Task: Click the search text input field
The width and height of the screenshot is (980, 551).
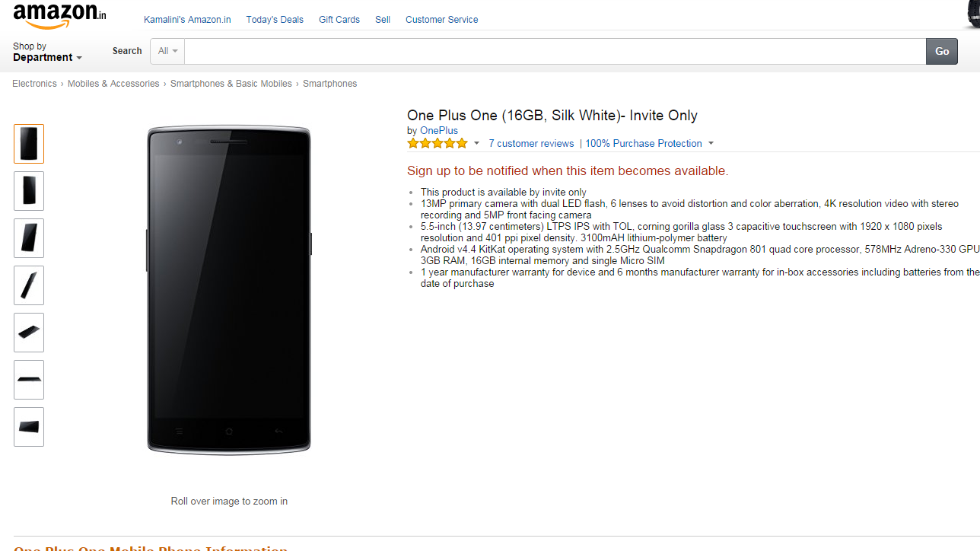Action: (555, 51)
